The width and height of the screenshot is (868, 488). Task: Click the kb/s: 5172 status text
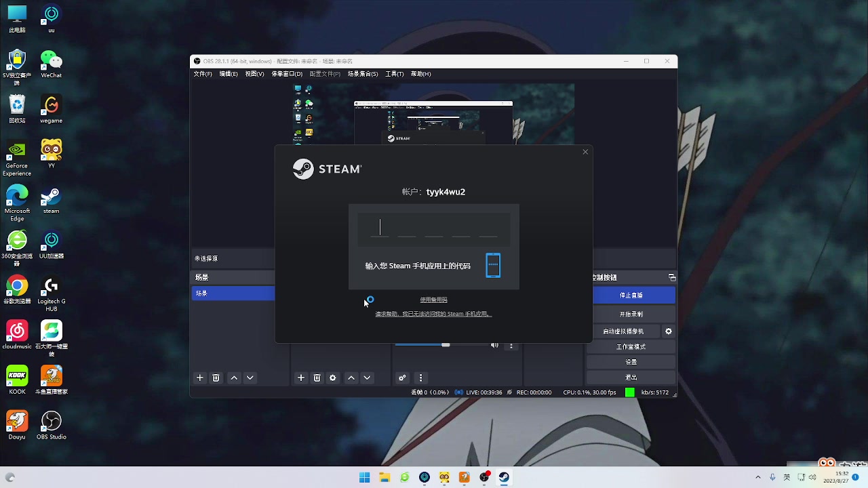pyautogui.click(x=655, y=392)
